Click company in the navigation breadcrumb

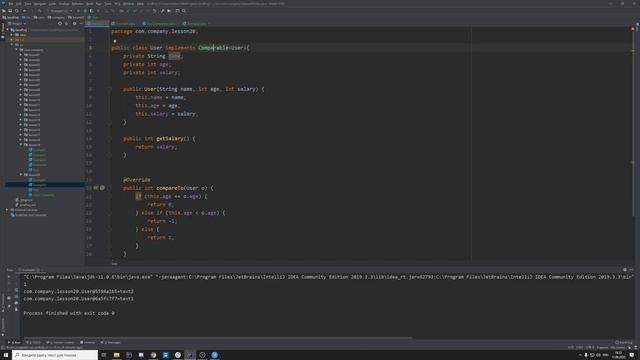57,18
